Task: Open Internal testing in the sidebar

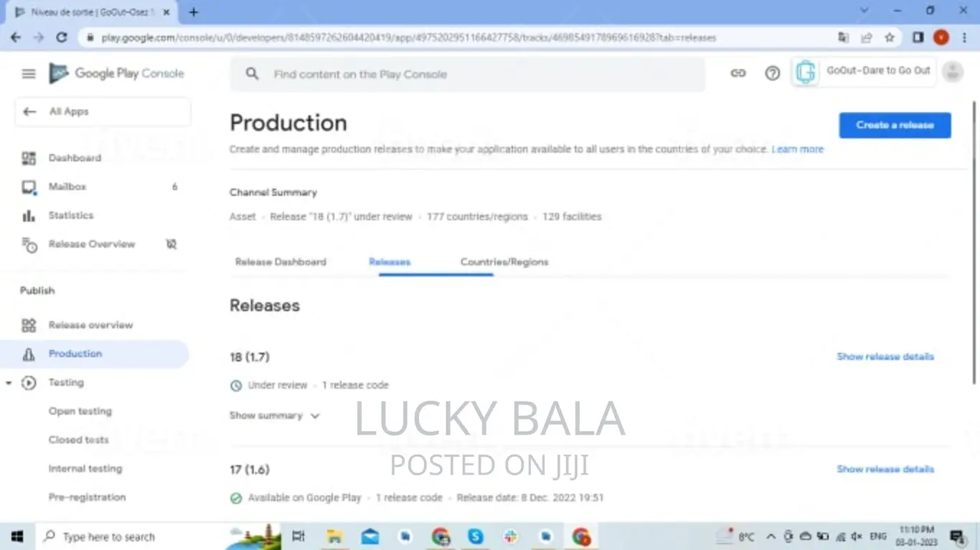Action: tap(85, 469)
